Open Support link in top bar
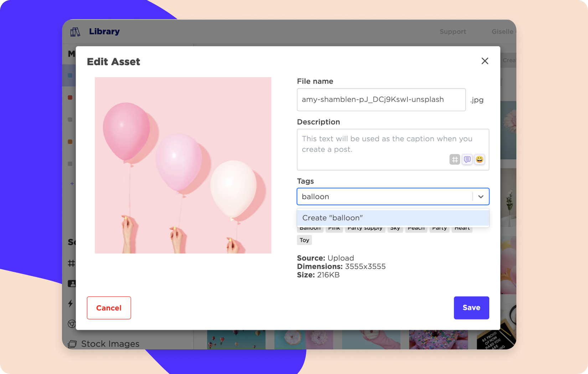This screenshot has height=374, width=588. (453, 32)
